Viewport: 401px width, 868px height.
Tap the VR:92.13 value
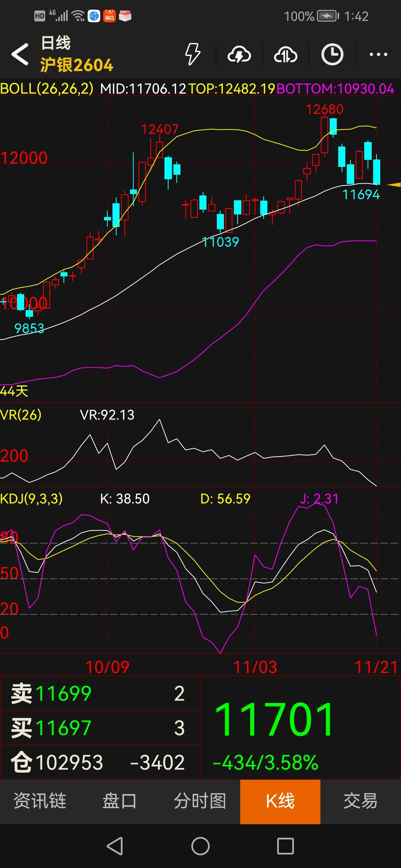click(107, 415)
